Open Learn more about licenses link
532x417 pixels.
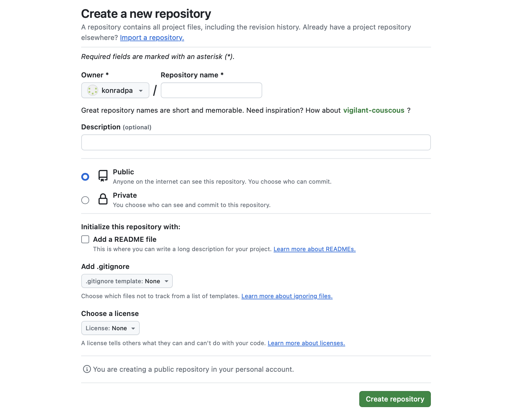point(306,343)
